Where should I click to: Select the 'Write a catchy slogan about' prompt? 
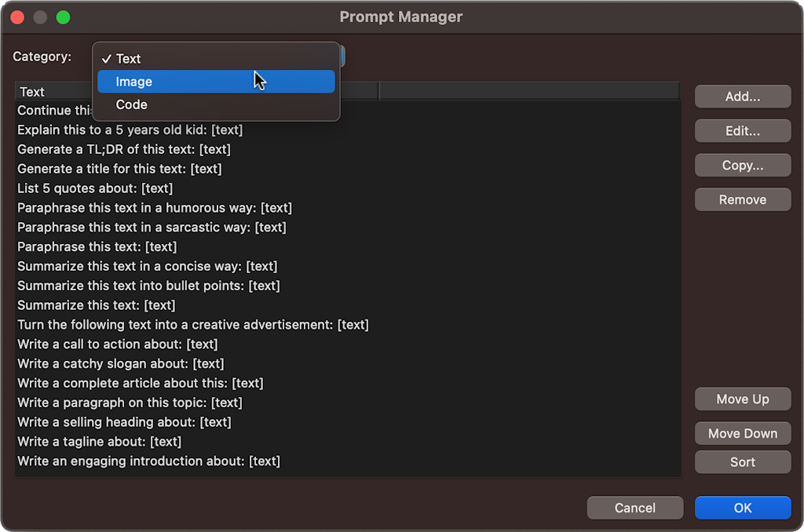pos(121,363)
